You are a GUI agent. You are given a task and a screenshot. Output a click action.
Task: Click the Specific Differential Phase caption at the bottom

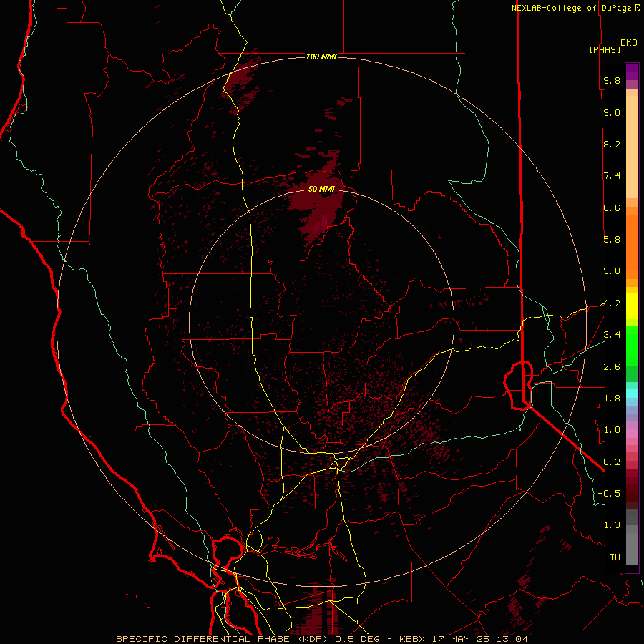pyautogui.click(x=321, y=639)
